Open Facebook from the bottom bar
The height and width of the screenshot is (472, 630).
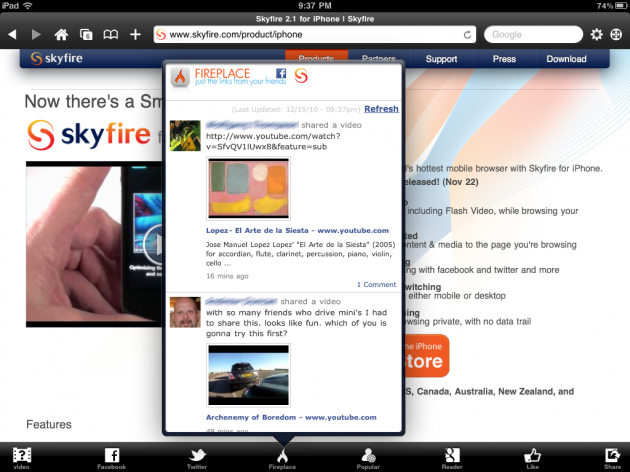(x=111, y=456)
